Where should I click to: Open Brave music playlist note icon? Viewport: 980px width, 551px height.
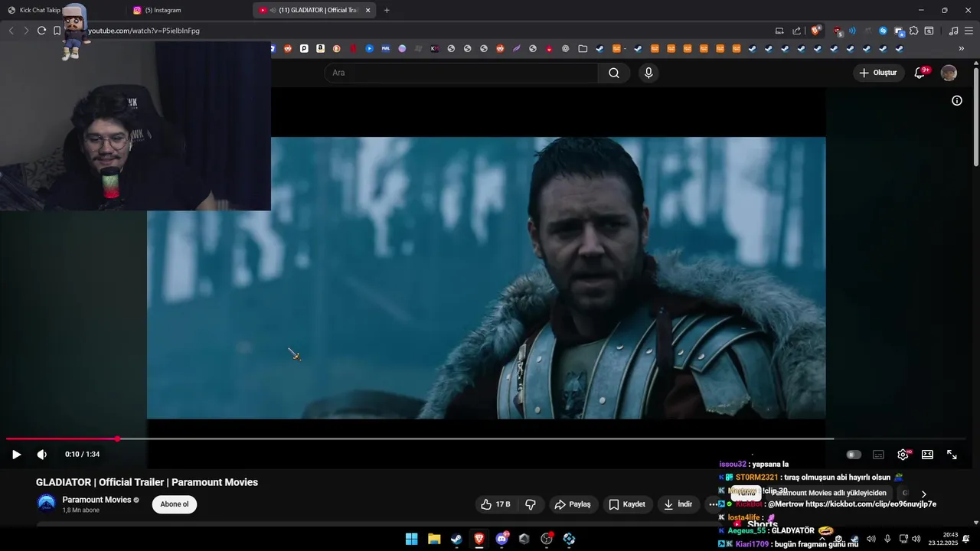coord(953,31)
